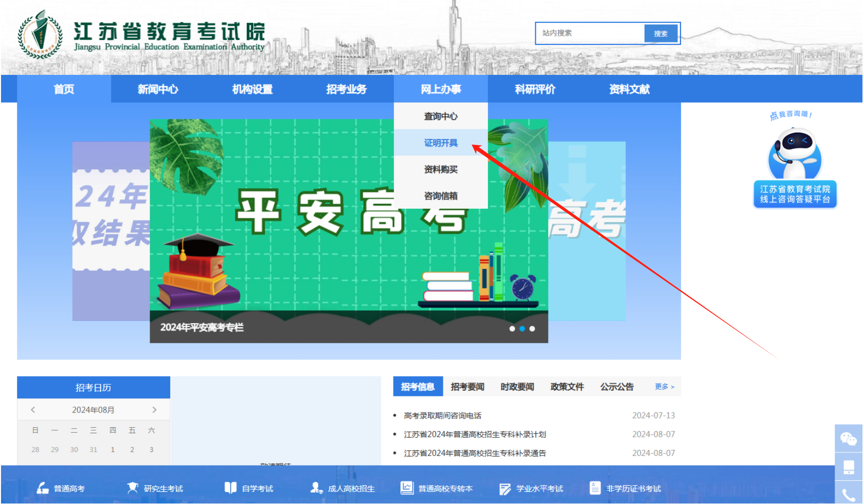This screenshot has height=504, width=864.
Task: Open the 江苏省2024年普通高校招生专科补录计划 link
Action: point(474,434)
